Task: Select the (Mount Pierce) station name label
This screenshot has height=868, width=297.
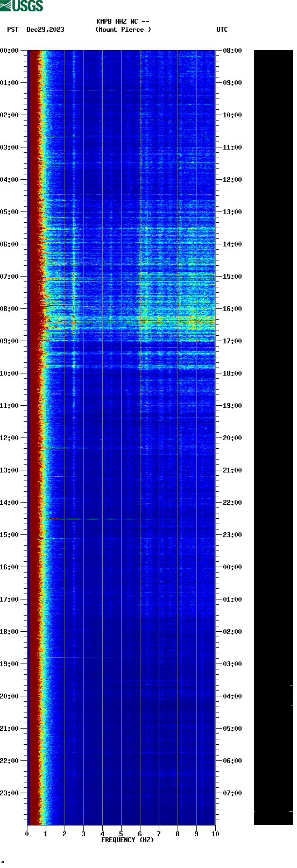Action: coord(123,30)
